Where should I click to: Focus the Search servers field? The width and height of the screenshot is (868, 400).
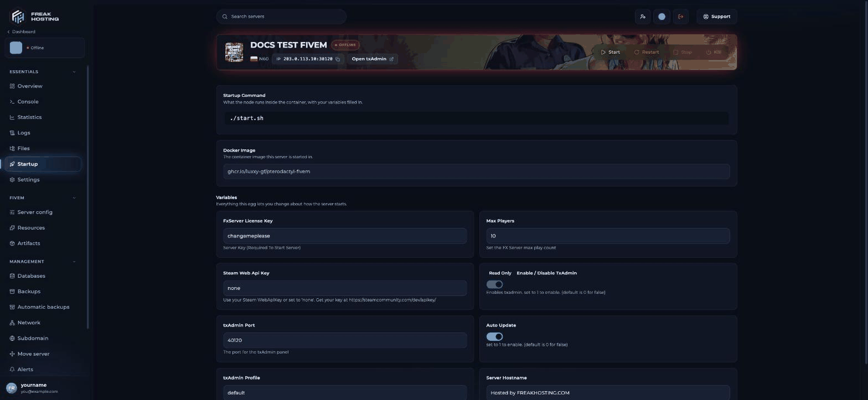click(x=281, y=17)
